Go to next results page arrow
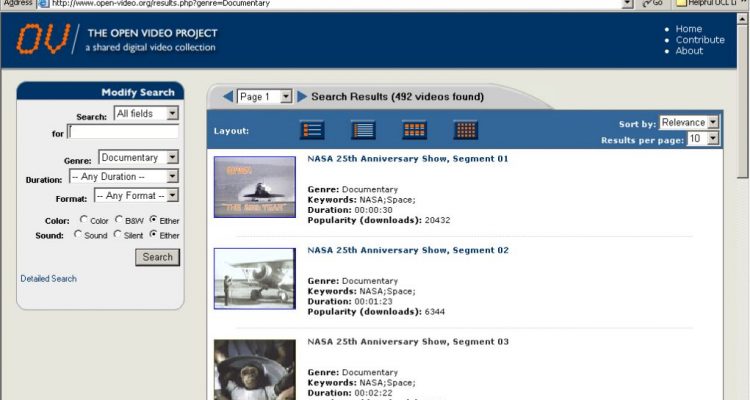 [302, 96]
